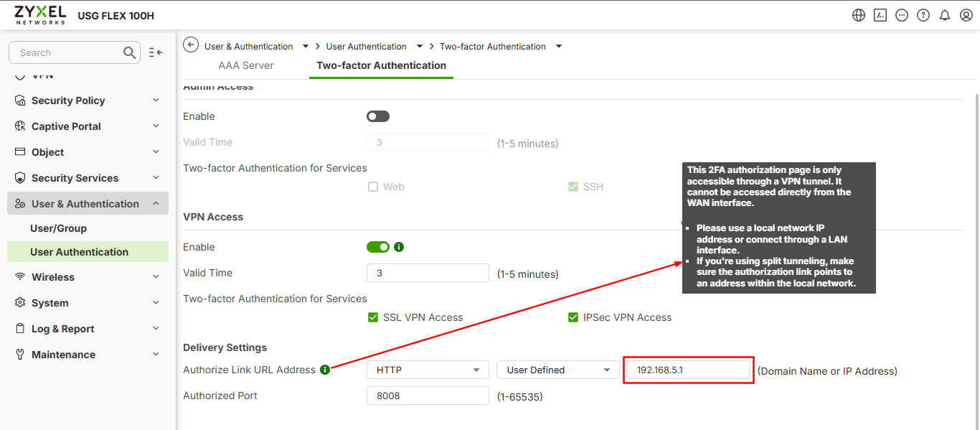
Task: Click the Security Services shield icon
Action: 20,178
